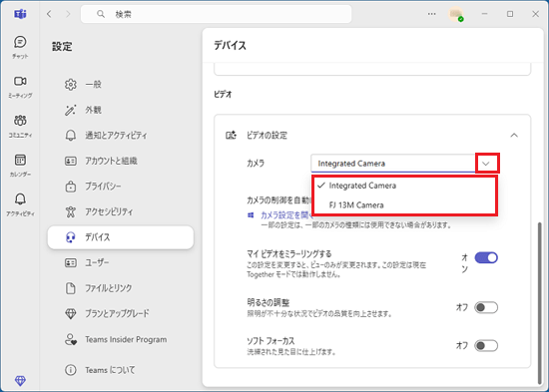Click the device settings vertical scrollbar
This screenshot has width=549, height=392.
[x=540, y=303]
